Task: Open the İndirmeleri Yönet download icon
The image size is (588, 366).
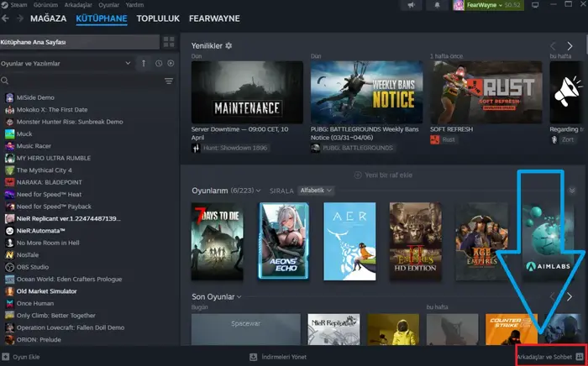Action: point(254,357)
